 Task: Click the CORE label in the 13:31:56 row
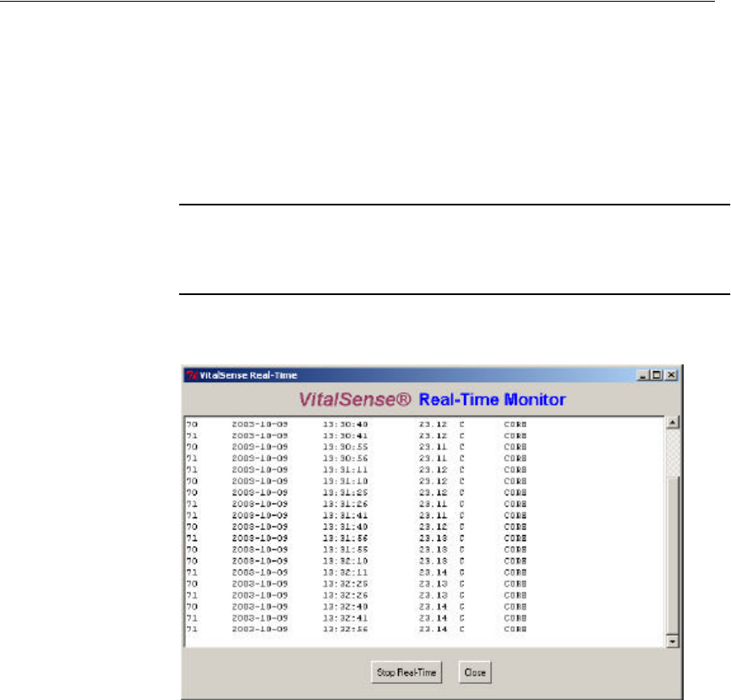516,539
